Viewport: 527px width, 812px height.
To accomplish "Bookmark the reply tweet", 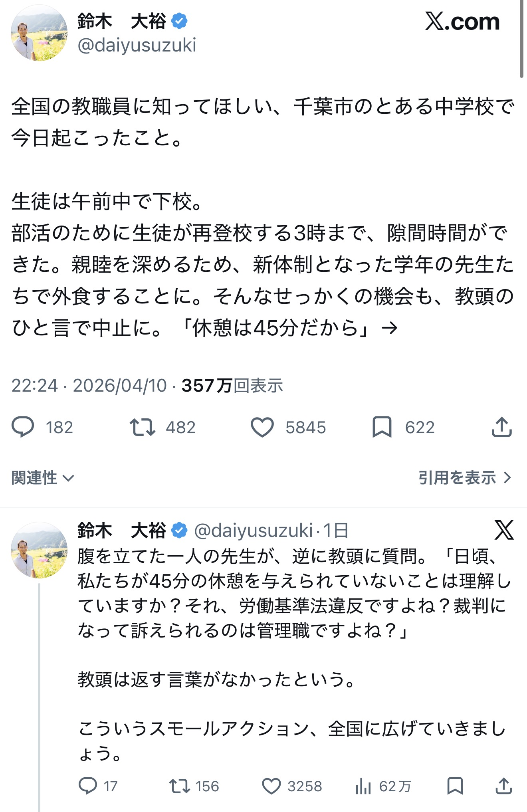I will tap(455, 786).
